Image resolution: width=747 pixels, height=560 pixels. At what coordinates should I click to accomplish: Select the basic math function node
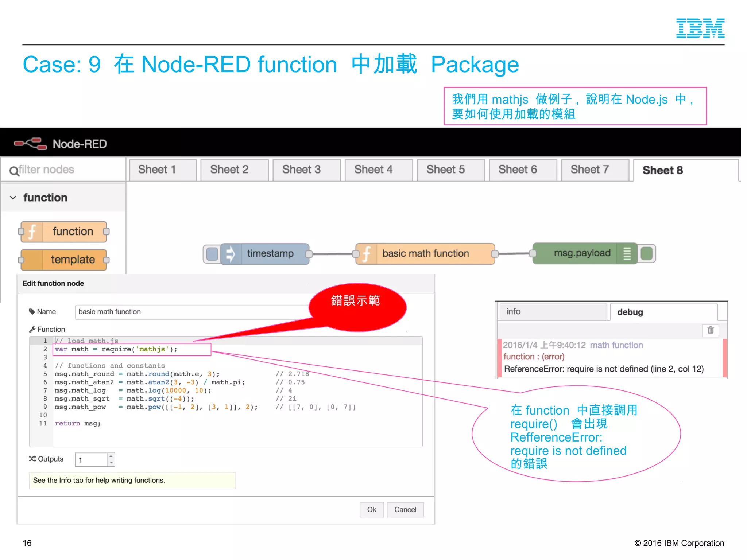coord(425,254)
